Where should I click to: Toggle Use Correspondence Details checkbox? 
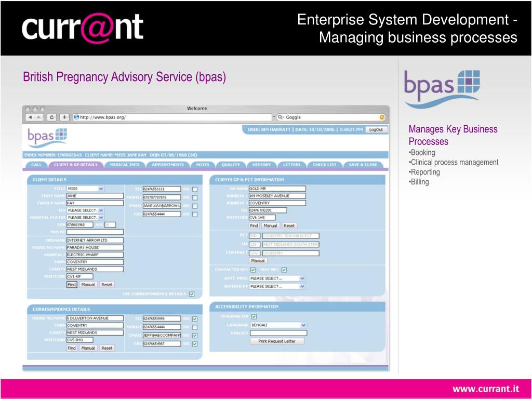point(192,294)
